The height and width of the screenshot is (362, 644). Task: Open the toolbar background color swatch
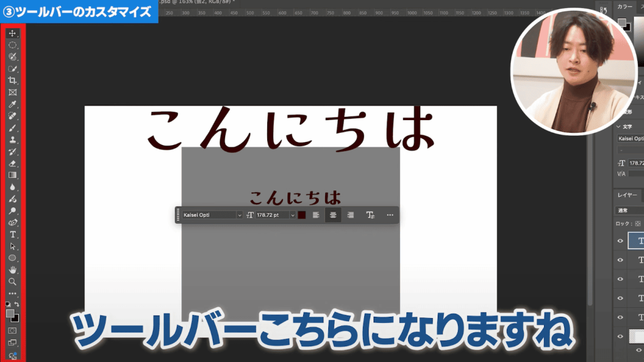click(16, 319)
